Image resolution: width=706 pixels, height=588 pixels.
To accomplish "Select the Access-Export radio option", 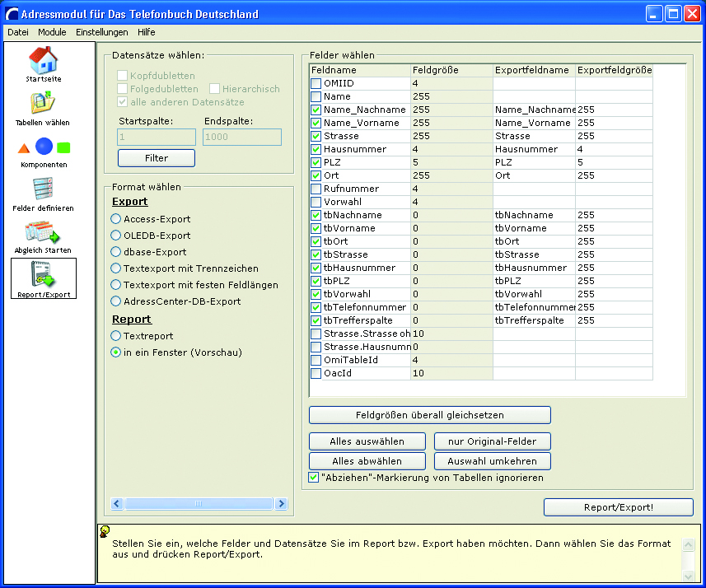I will (116, 219).
